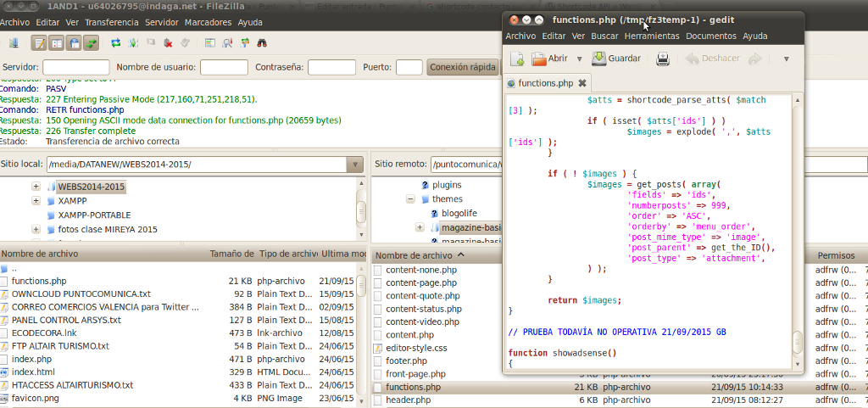The width and height of the screenshot is (868, 408).
Task: Toggle the local directory tree view
Action: 57,42
